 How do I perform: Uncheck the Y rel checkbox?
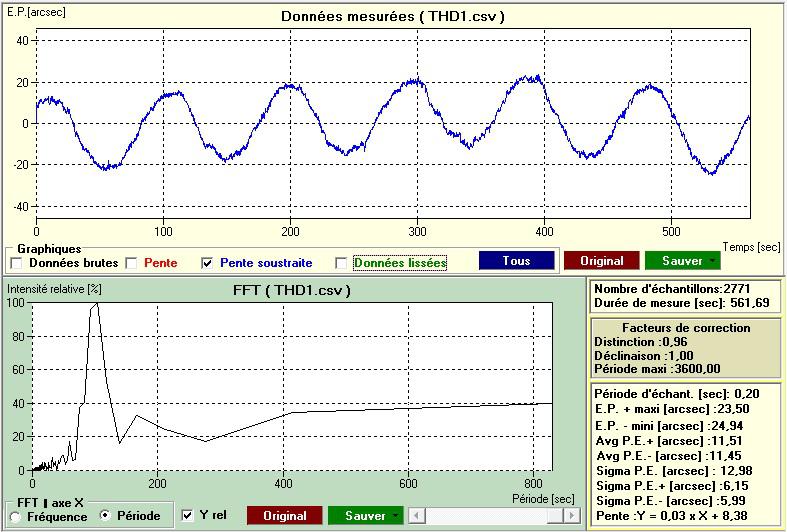coord(187,515)
